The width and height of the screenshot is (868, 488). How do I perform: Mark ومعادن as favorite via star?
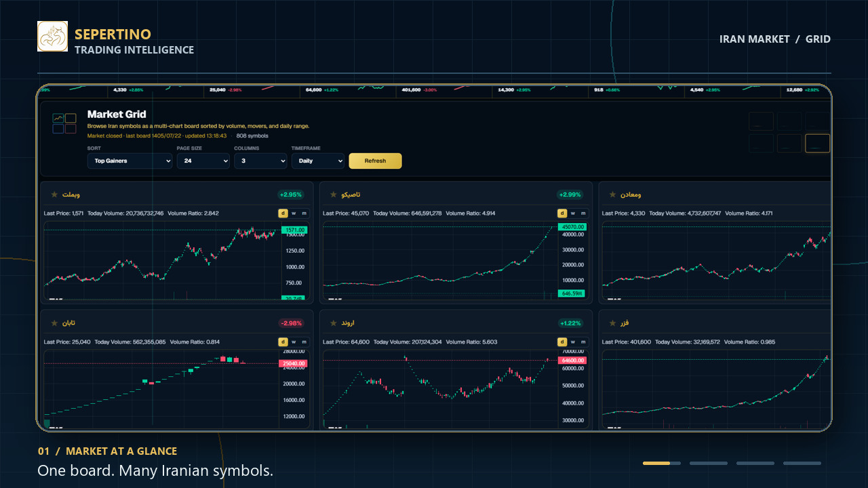click(x=612, y=195)
